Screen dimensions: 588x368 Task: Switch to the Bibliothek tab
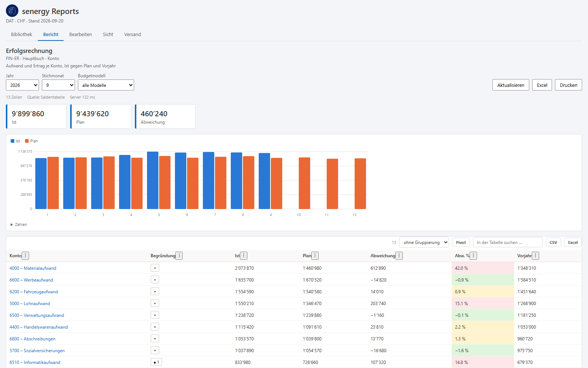22,34
